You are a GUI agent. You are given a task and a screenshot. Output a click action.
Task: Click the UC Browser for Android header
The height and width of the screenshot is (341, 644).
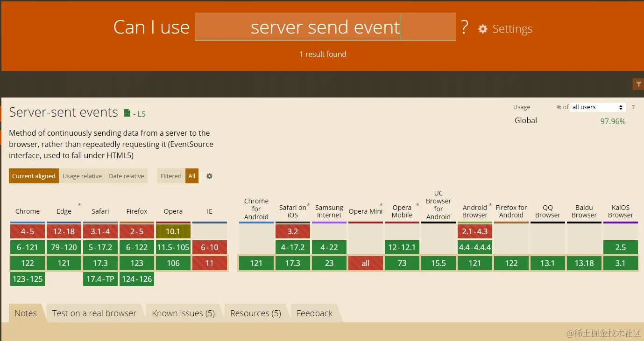(439, 205)
